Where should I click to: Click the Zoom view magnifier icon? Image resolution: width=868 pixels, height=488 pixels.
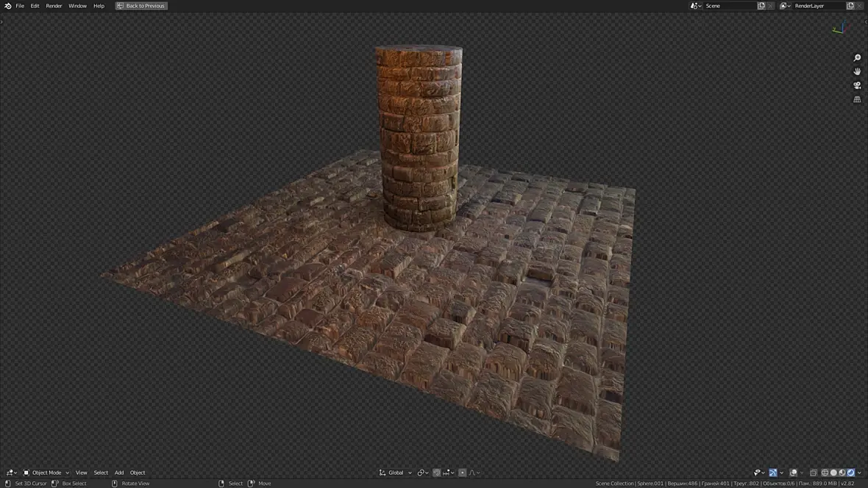click(857, 57)
